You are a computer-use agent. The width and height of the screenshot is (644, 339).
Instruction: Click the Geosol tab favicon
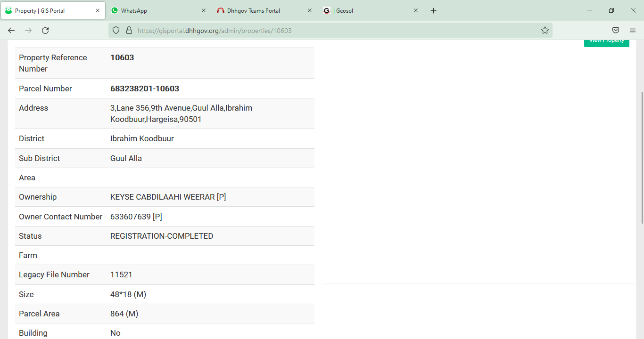pyautogui.click(x=327, y=10)
